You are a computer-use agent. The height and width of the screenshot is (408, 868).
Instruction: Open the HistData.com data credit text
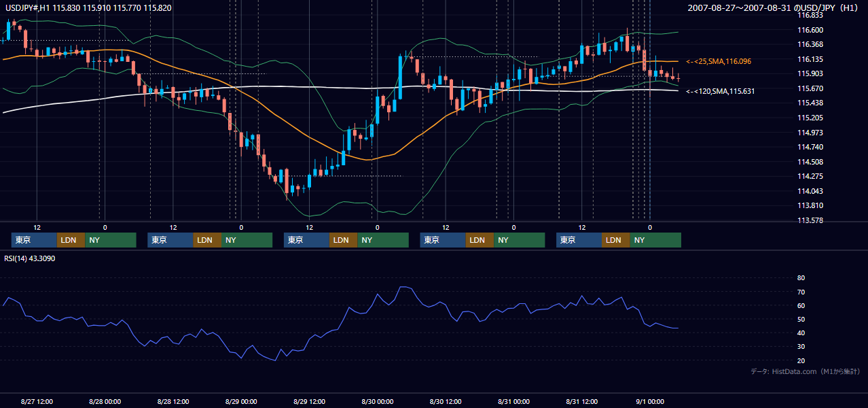tap(806, 371)
